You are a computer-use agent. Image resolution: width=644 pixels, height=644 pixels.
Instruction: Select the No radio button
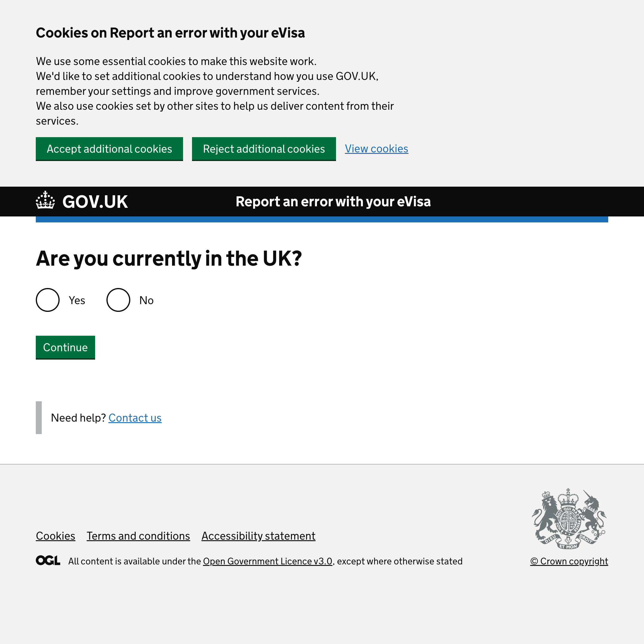click(117, 300)
